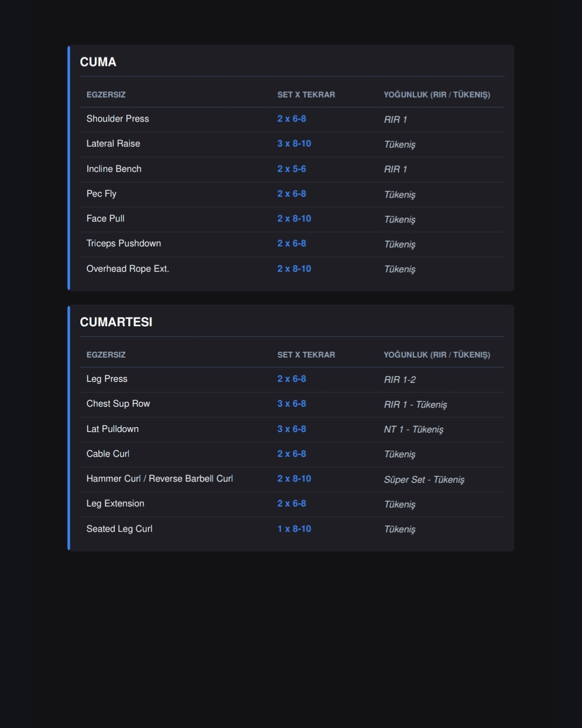582x728 pixels.
Task: Click the RIR 1-2 intensity for Leg Press
Action: coord(400,380)
